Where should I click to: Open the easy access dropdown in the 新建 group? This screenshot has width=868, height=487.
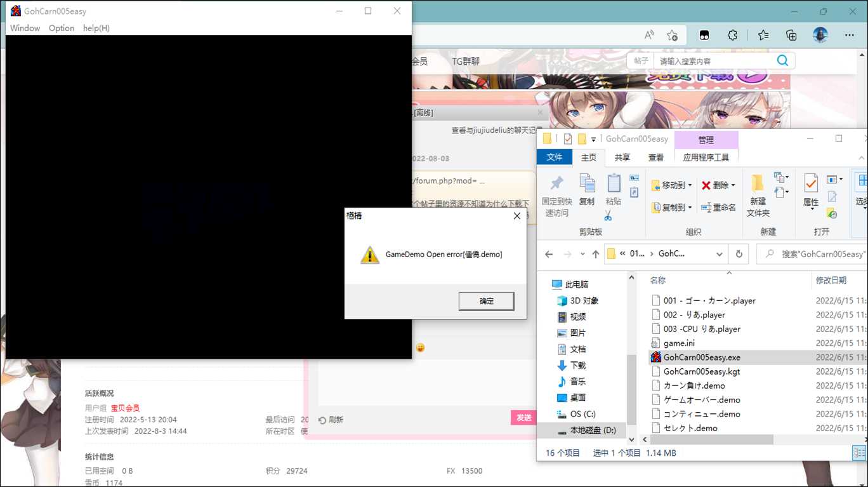click(781, 191)
